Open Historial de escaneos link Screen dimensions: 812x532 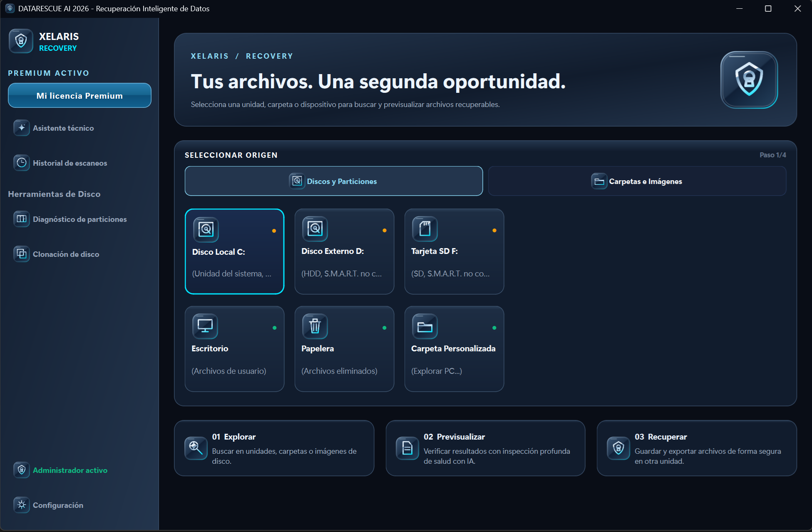[x=70, y=163]
